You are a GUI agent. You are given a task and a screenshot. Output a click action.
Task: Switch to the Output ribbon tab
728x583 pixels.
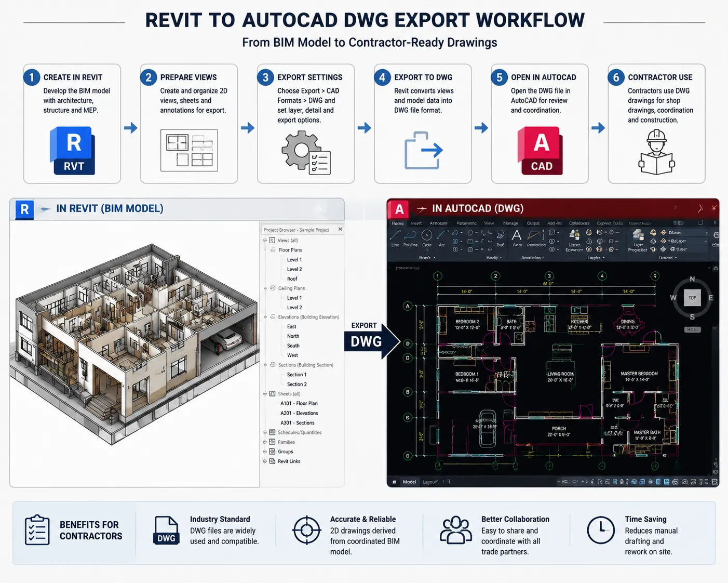coord(533,223)
